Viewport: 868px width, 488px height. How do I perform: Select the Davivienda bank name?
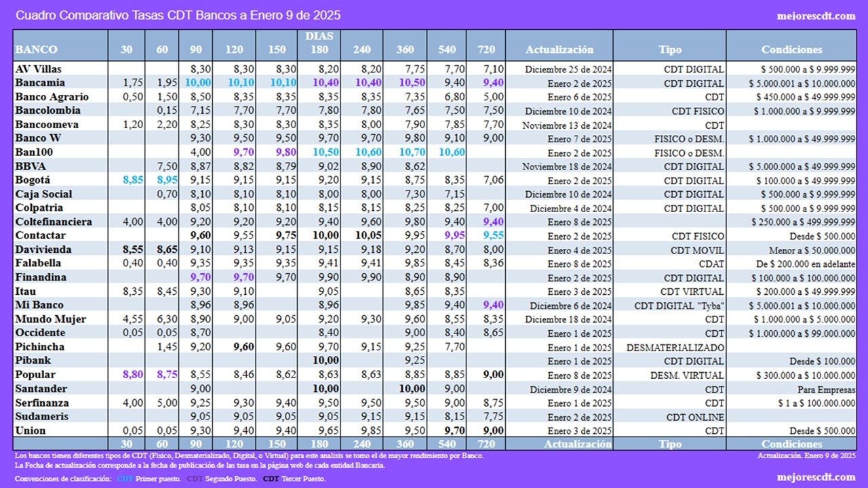[x=43, y=249]
